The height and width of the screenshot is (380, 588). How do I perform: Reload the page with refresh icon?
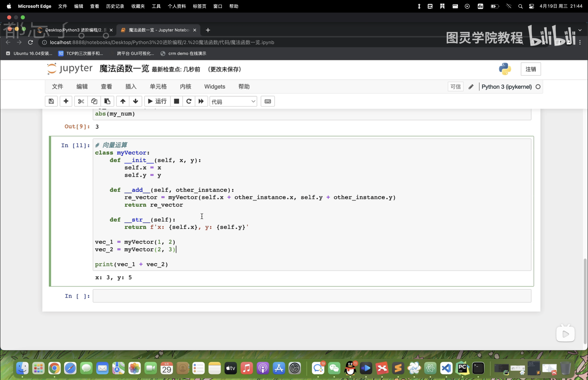tap(30, 42)
